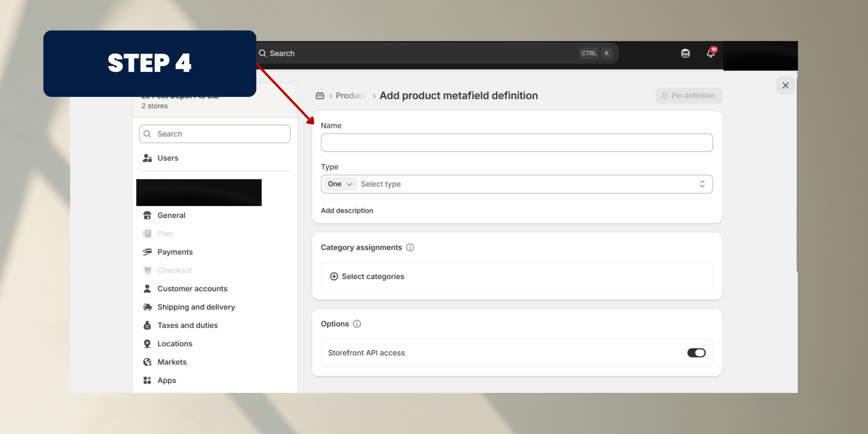Click the Add description link
This screenshot has height=434, width=868.
tap(347, 211)
